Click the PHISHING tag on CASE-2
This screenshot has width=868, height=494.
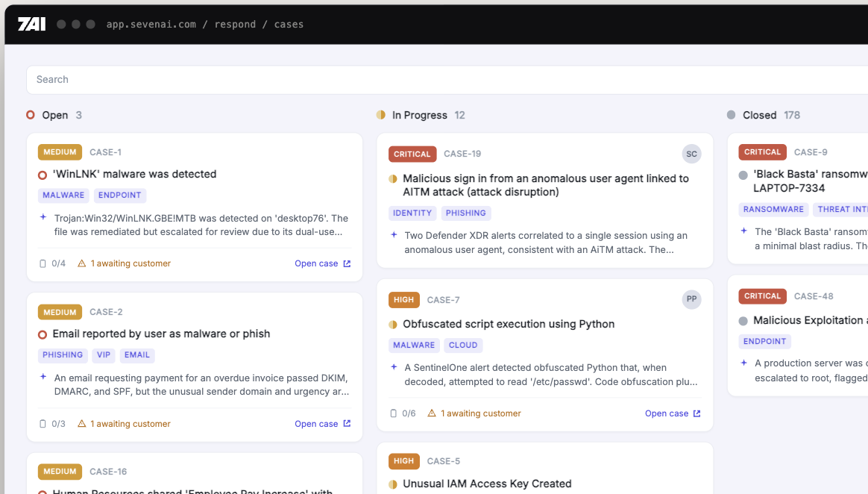click(x=63, y=355)
